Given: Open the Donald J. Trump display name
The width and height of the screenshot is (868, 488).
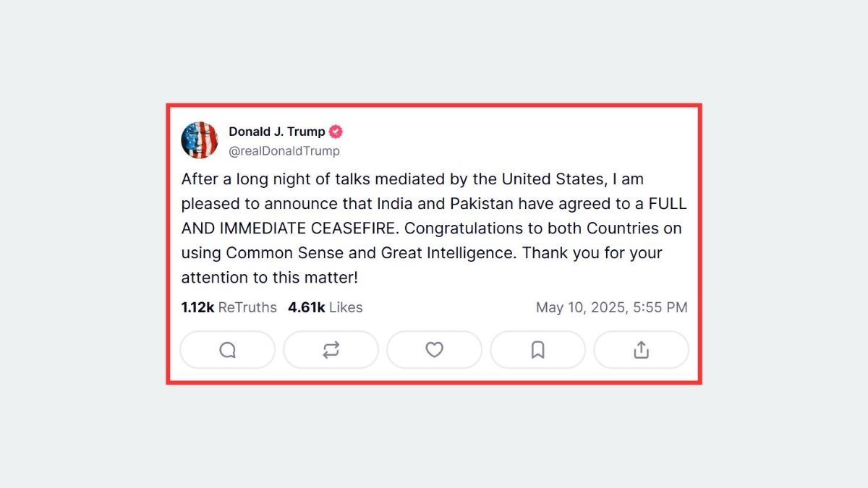Looking at the screenshot, I should click(277, 132).
